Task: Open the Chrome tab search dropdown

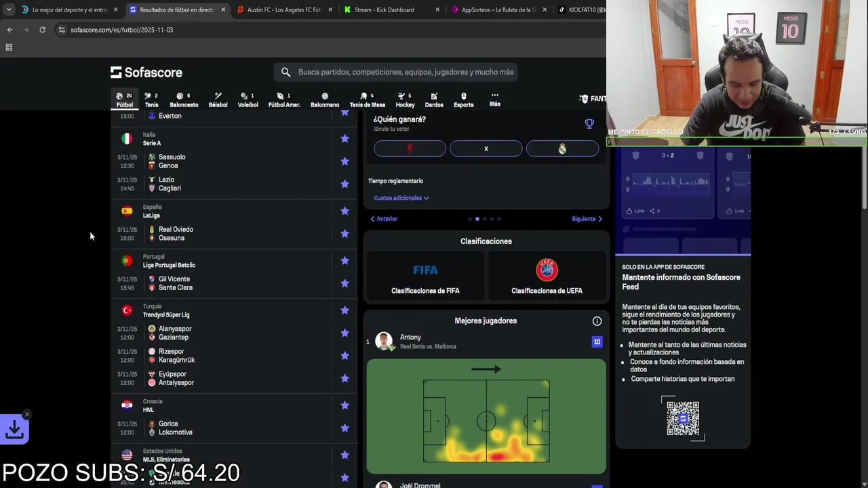Action: click(x=9, y=9)
